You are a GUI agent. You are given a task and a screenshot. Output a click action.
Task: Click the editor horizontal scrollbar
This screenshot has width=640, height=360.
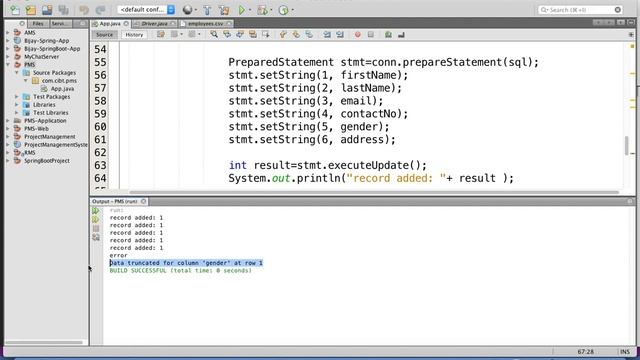point(374,192)
